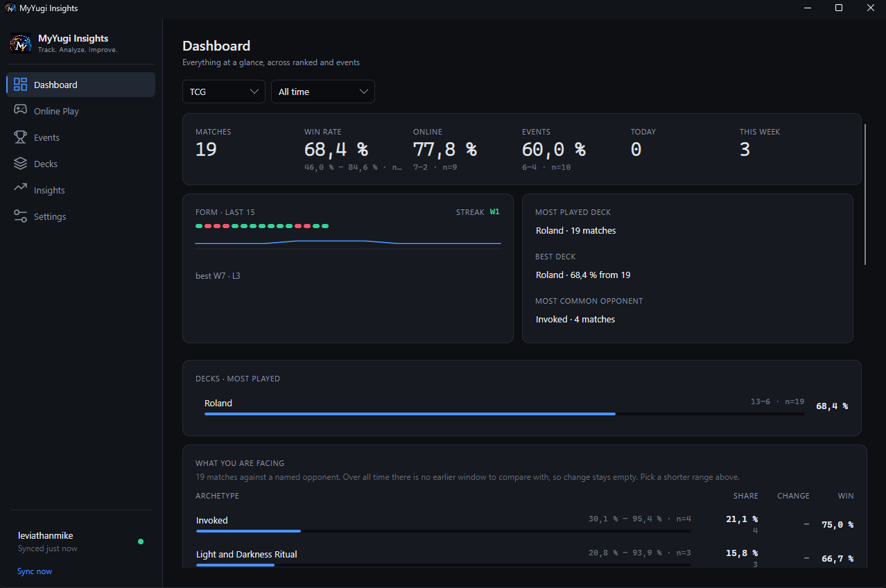Click the WIN column header
The width and height of the screenshot is (886, 588).
[846, 496]
